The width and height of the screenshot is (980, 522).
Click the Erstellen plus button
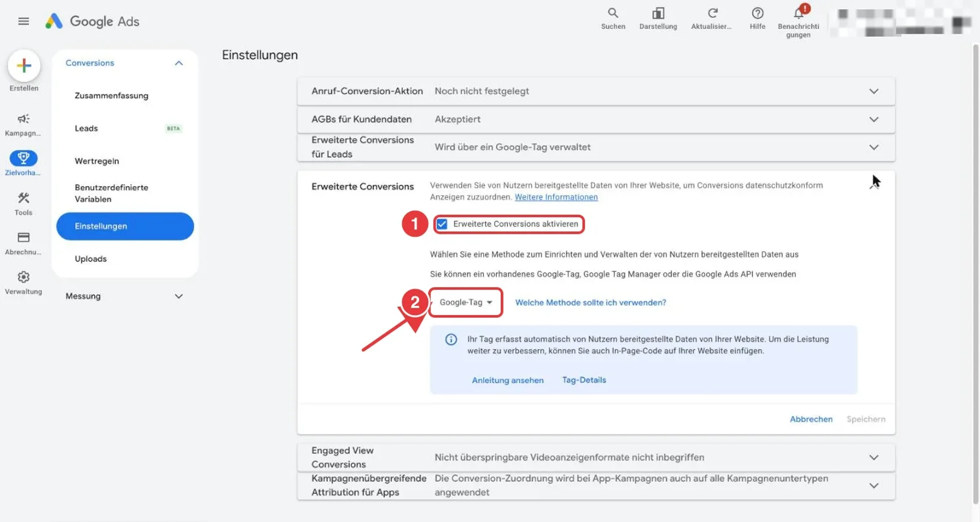(24, 66)
